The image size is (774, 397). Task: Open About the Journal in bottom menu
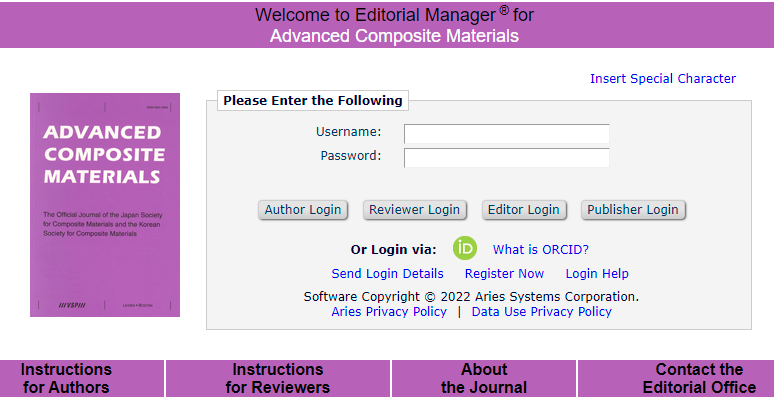[484, 378]
